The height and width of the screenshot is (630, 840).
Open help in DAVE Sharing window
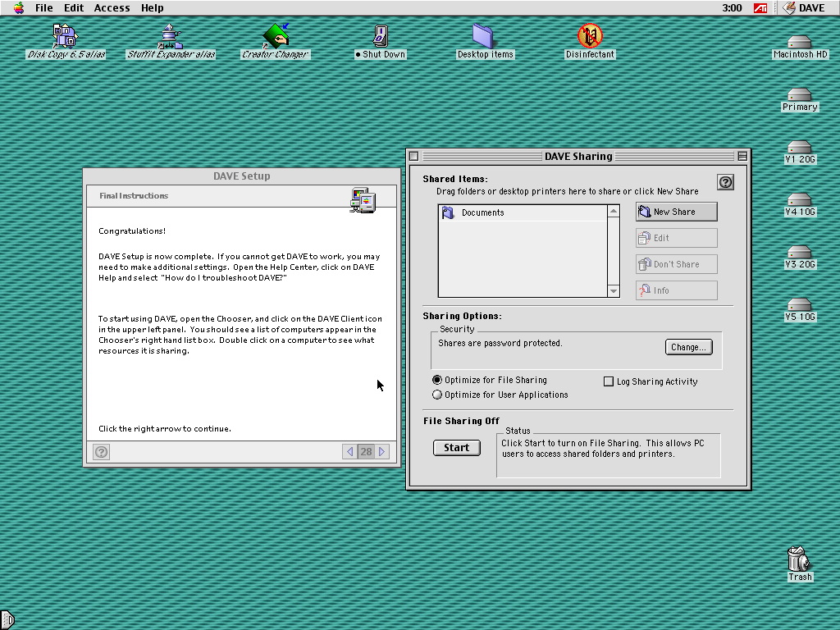pyautogui.click(x=725, y=182)
